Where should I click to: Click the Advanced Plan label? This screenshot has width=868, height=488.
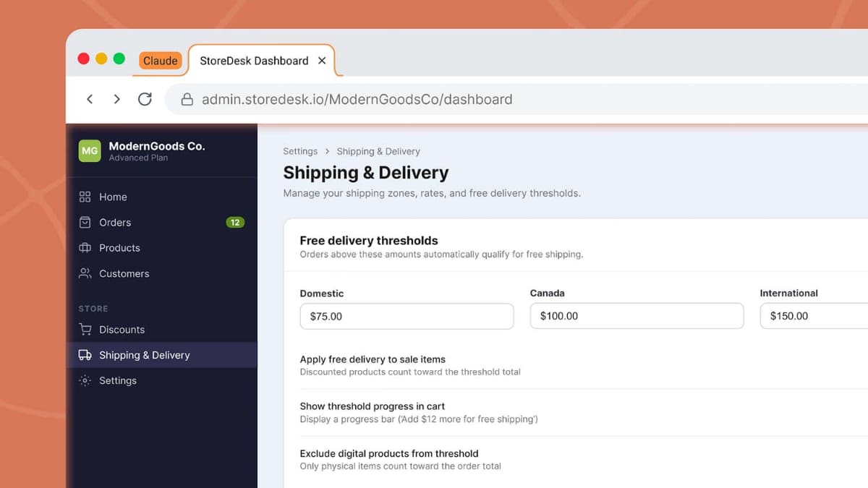tap(138, 158)
